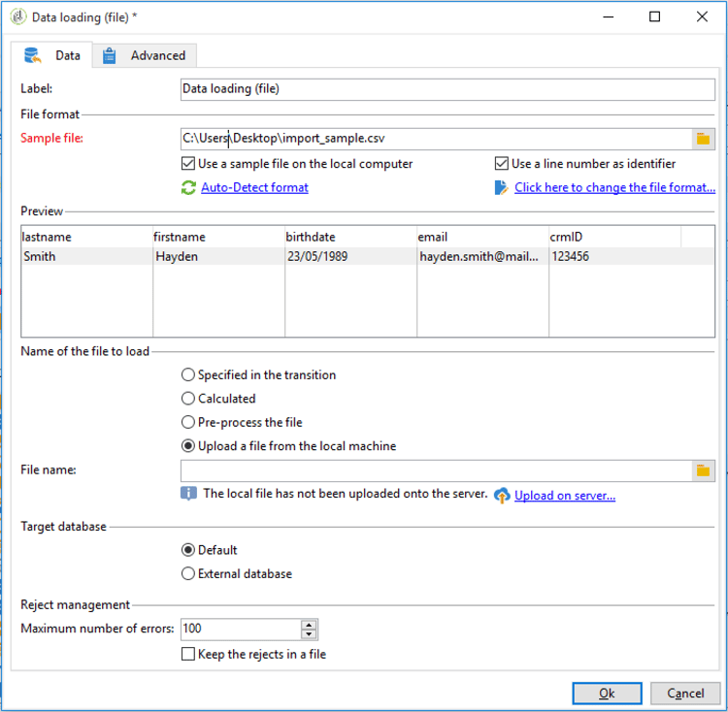Click the cloud upload icon
Viewport: 728px width, 712px height.
coord(502,496)
